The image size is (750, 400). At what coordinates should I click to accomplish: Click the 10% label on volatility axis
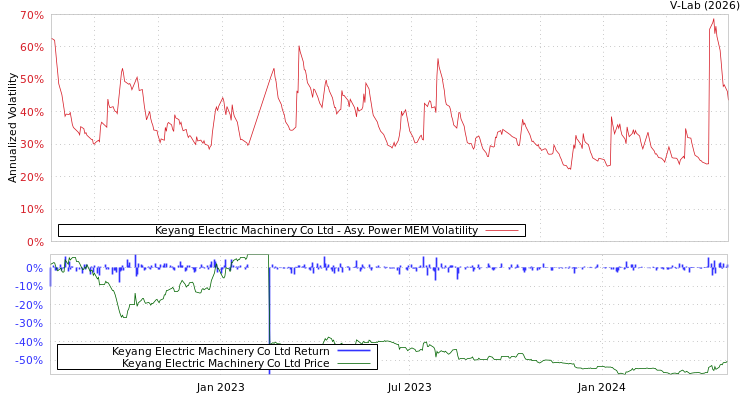(x=31, y=210)
